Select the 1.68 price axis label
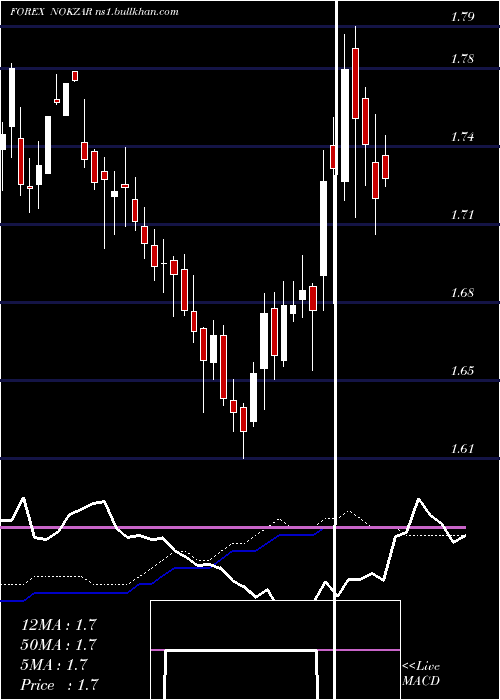The height and width of the screenshot is (700, 500). point(462,293)
